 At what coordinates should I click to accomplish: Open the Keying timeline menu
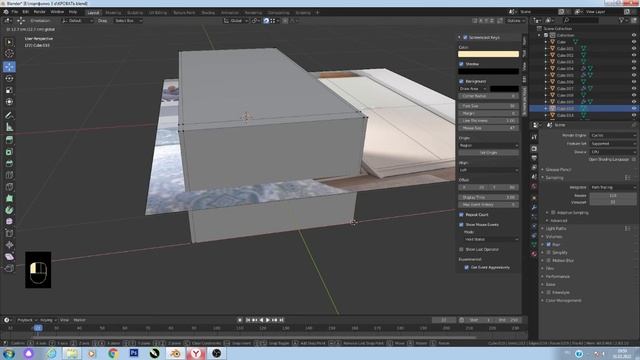pos(48,320)
